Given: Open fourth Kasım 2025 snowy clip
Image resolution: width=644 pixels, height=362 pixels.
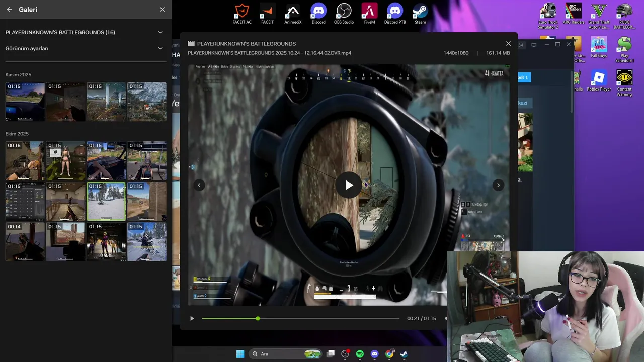Looking at the screenshot, I should pyautogui.click(x=147, y=102).
